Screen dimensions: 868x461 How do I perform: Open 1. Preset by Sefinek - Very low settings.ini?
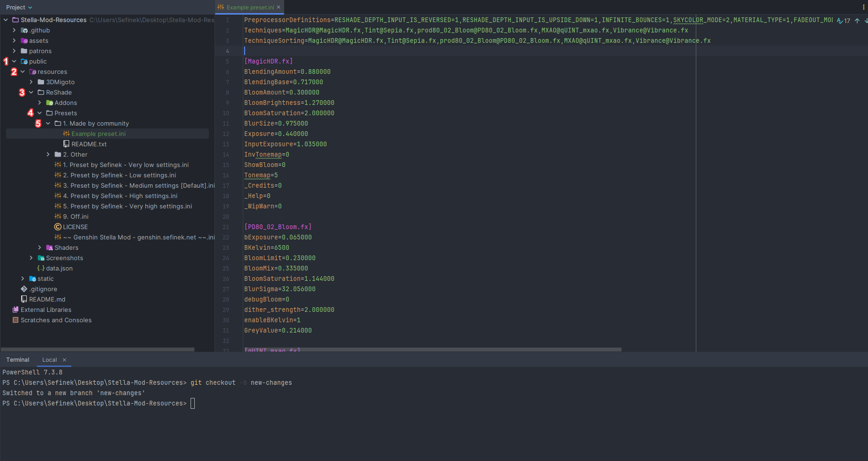(126, 165)
